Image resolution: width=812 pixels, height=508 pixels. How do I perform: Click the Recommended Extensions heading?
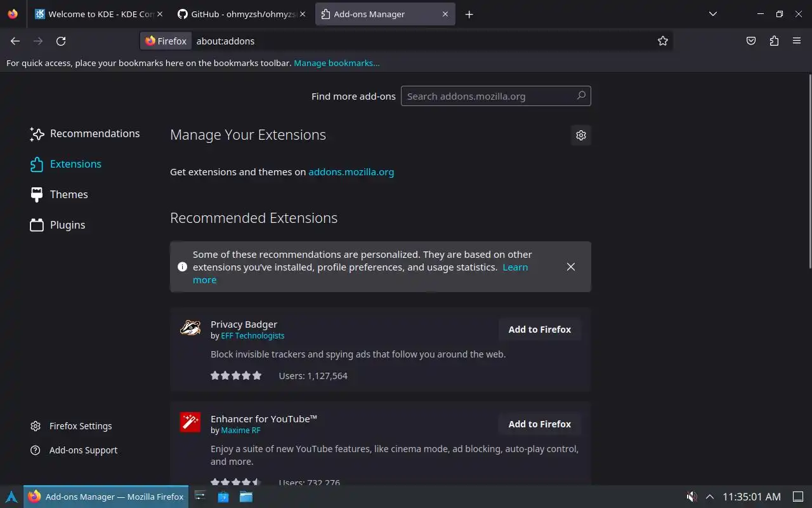pos(254,218)
